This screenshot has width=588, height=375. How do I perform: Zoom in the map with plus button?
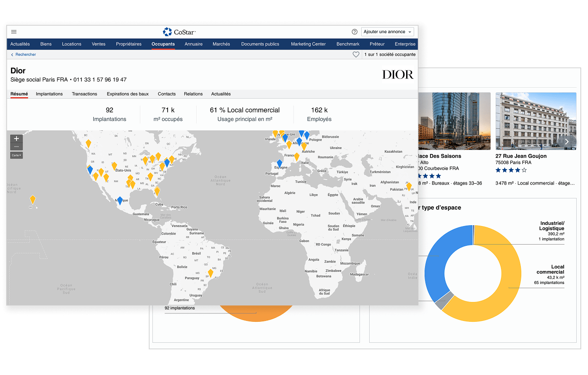pyautogui.click(x=16, y=138)
